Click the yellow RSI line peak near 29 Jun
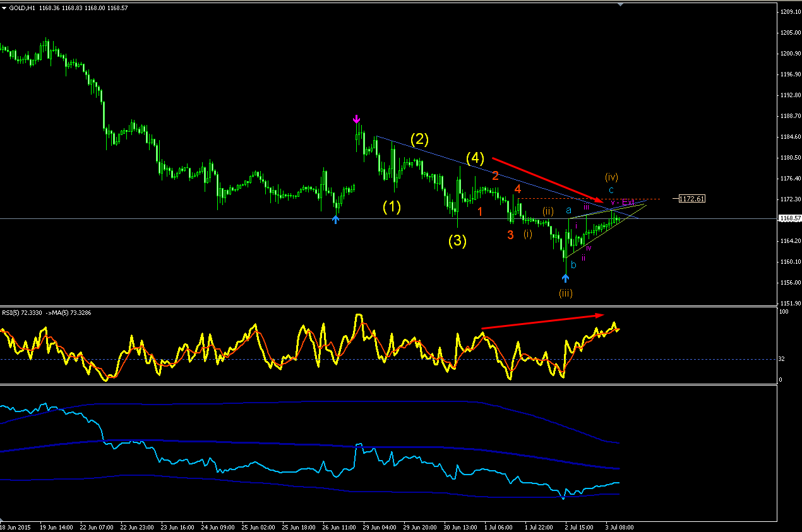Screen dimensions: 802x532 [x=359, y=316]
